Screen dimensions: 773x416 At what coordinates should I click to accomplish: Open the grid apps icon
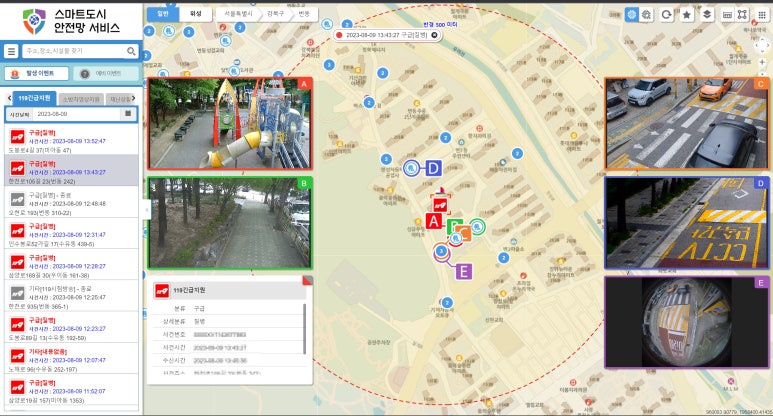pyautogui.click(x=762, y=15)
